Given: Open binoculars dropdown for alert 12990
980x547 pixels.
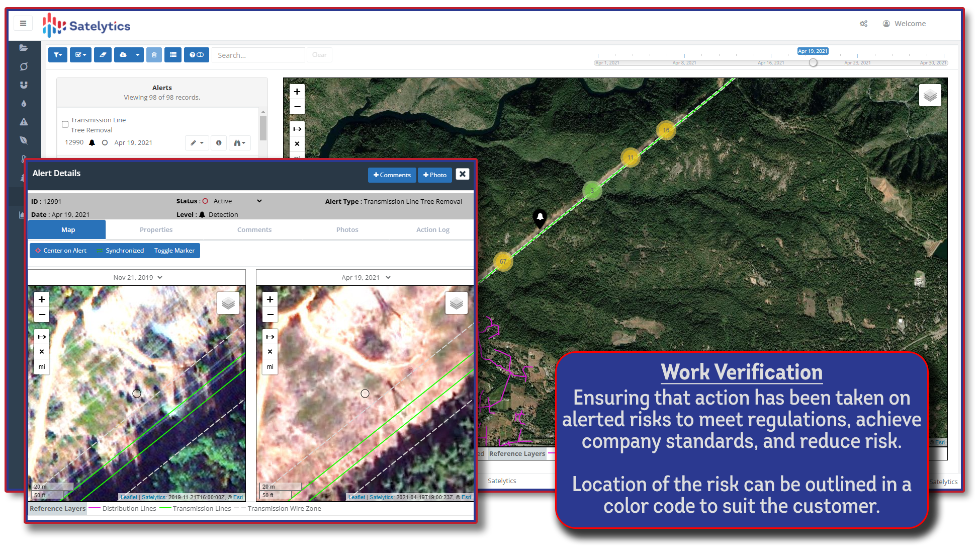Looking at the screenshot, I should coord(240,143).
